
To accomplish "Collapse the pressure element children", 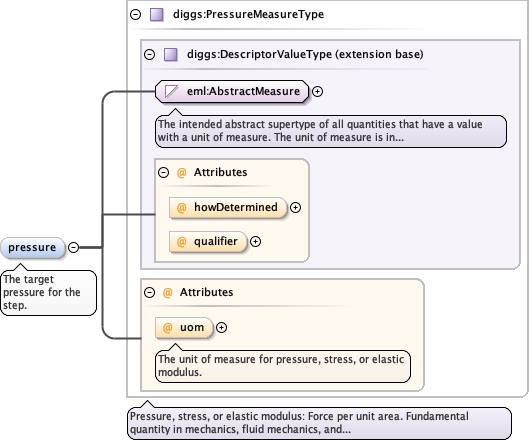I will click(73, 248).
